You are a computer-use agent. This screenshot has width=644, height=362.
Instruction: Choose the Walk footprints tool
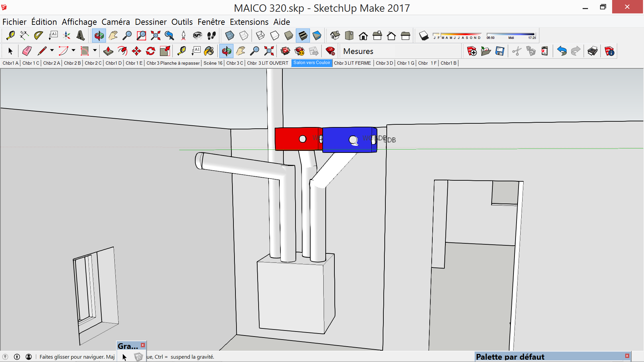coord(211,36)
